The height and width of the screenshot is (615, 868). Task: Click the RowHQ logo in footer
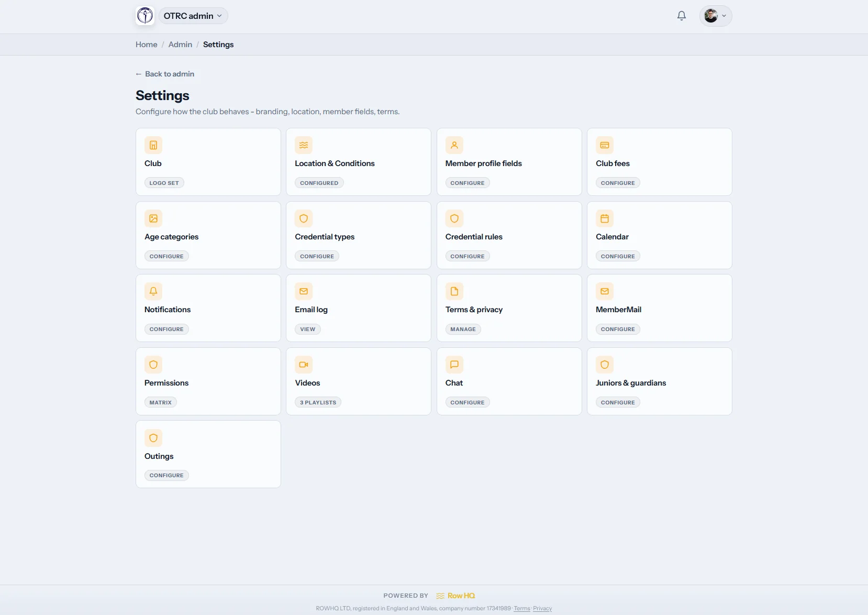tap(455, 596)
